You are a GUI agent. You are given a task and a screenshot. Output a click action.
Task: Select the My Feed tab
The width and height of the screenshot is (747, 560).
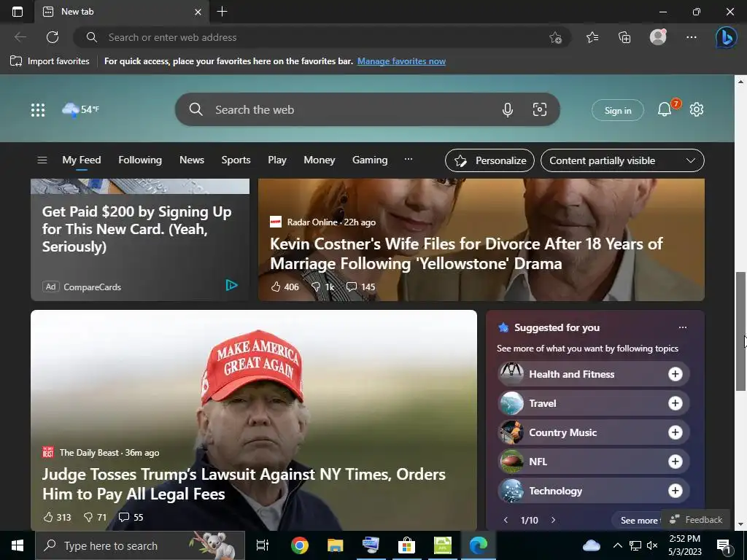[x=82, y=160]
